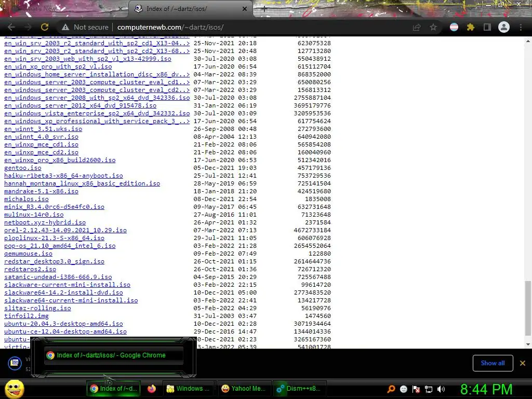Click the page vertical scrollbar thumb

(x=528, y=308)
